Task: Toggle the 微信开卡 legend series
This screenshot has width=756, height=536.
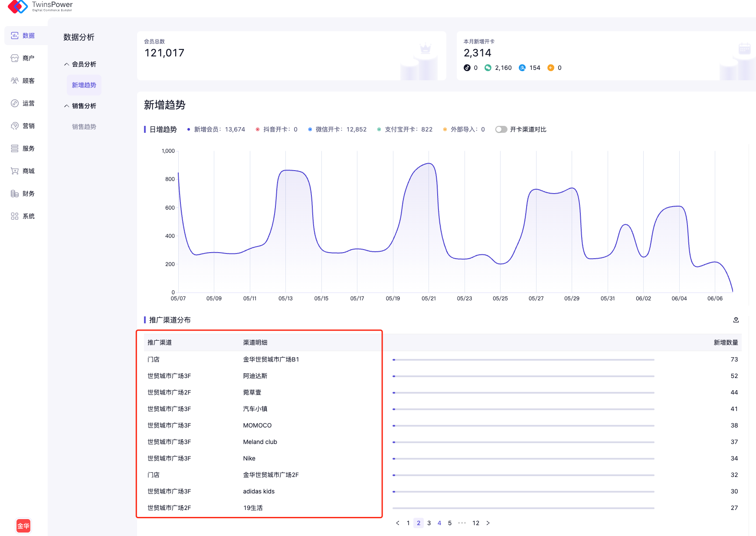Action: coord(337,129)
